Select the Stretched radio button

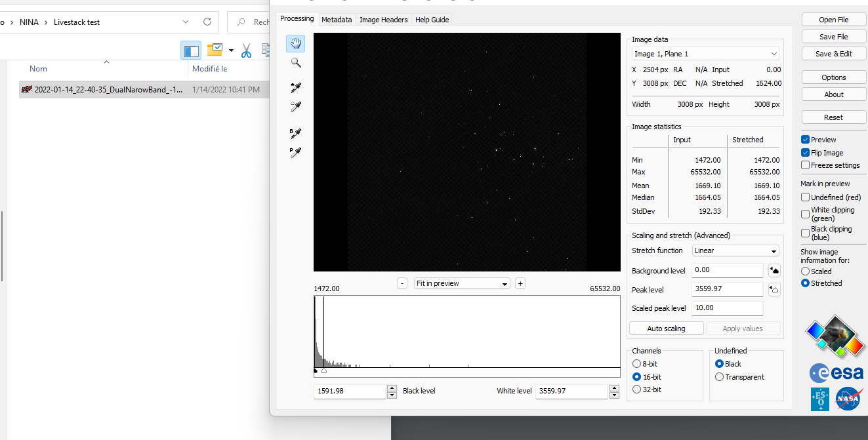805,283
